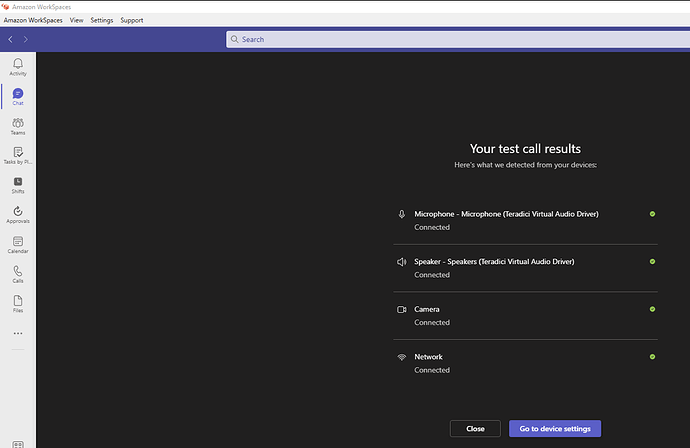
Task: Navigate back using the left arrow
Action: [x=10, y=39]
